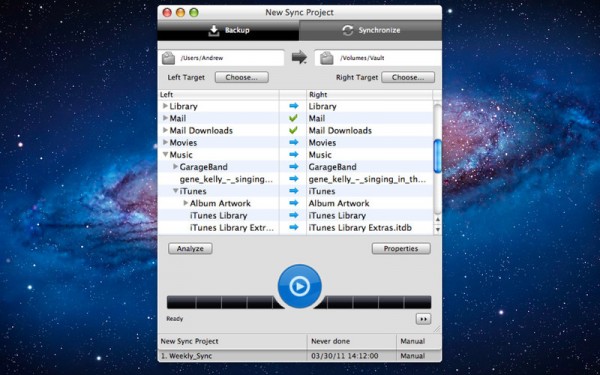Click the sync direction arrow between targets
Image resolution: width=600 pixels, height=375 pixels.
coord(299,58)
